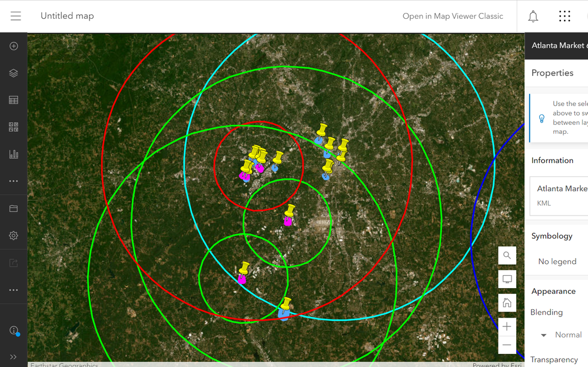Click the Untitled map title
The width and height of the screenshot is (588, 367).
pos(67,16)
